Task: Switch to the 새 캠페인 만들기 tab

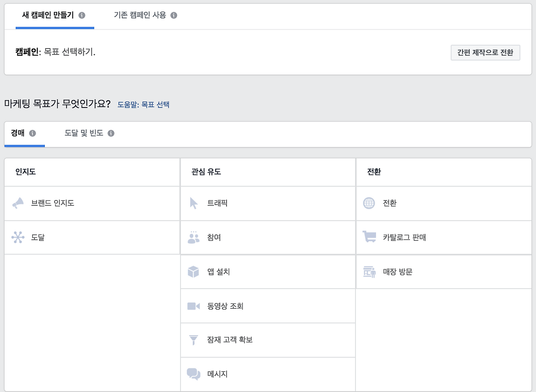Action: pyautogui.click(x=48, y=15)
